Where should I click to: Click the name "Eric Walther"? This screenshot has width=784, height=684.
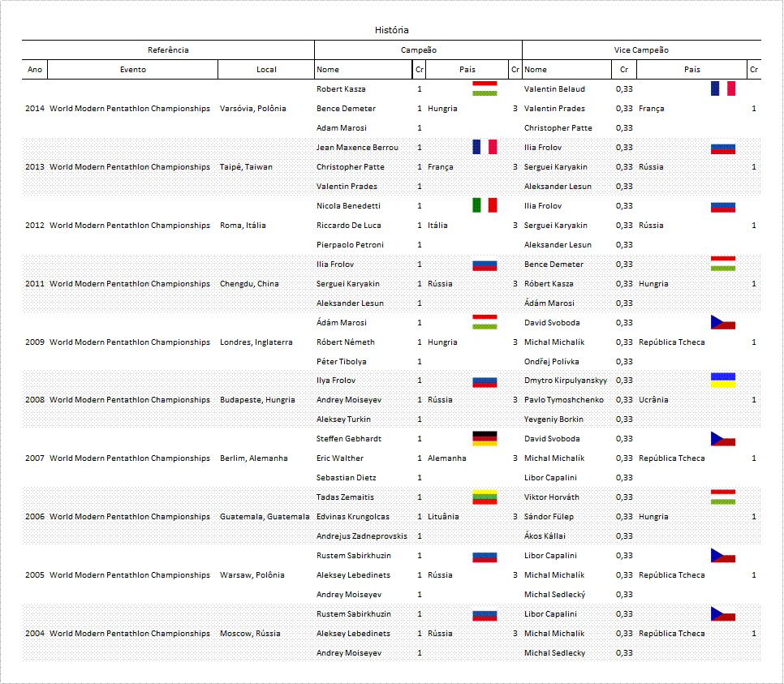click(x=340, y=458)
